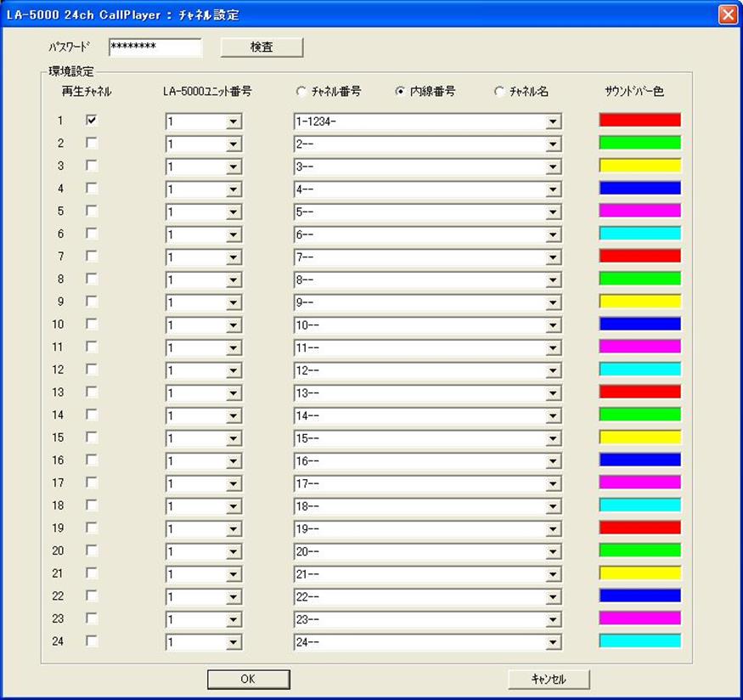Click red sound bar color for channel 1
The image size is (743, 700).
tap(639, 120)
